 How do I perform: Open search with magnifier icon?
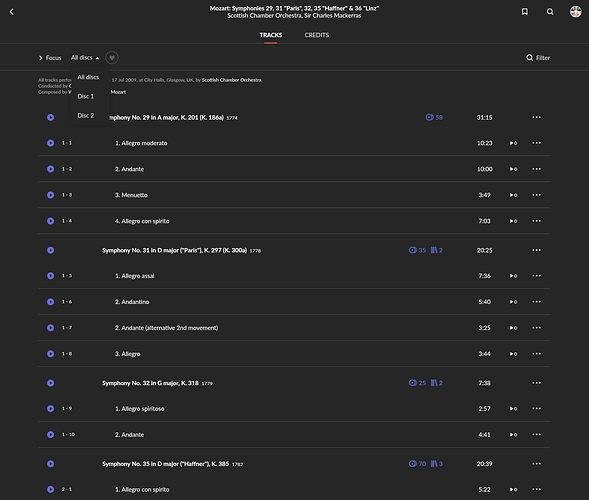550,12
